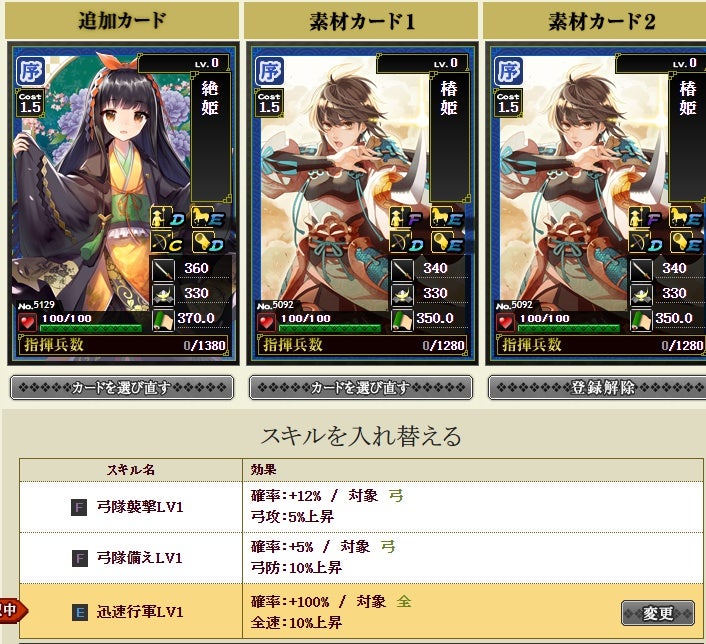Click 登録解除 under 素材カード2

(x=600, y=387)
